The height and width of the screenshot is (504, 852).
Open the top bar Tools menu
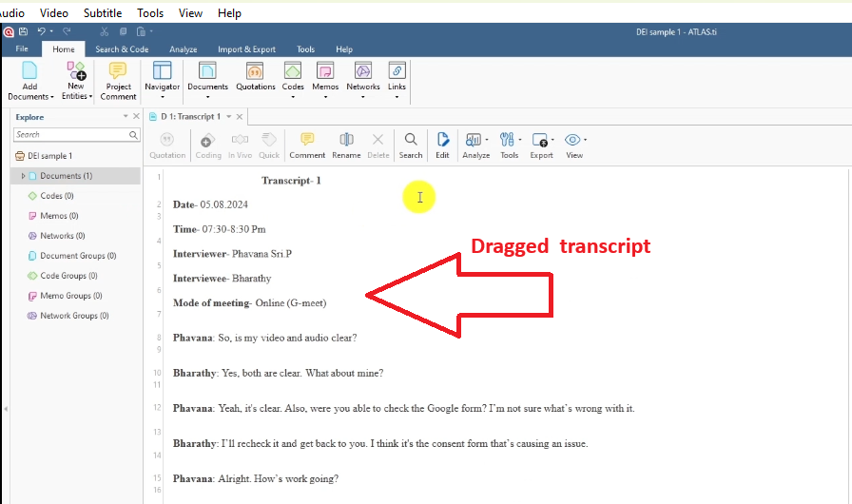pyautogui.click(x=150, y=13)
